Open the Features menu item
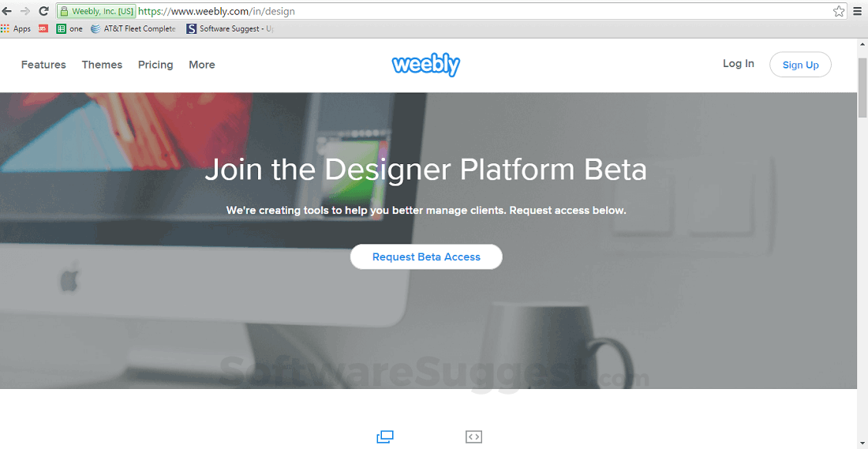Viewport: 868px width, 449px height. tap(43, 65)
